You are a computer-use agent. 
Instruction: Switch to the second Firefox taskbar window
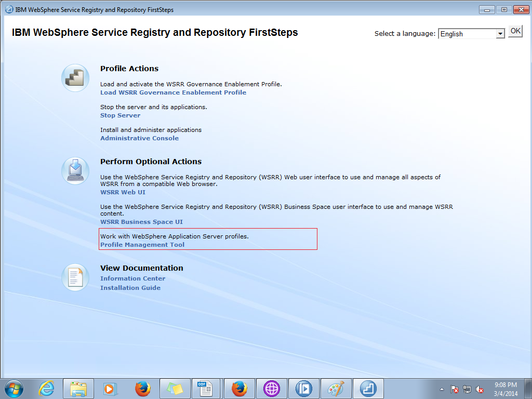[239, 389]
